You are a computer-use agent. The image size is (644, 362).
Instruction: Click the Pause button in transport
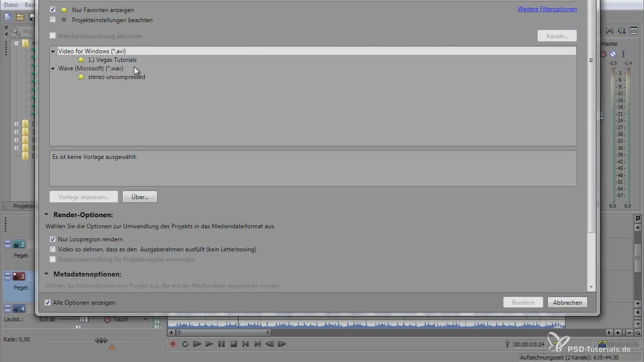pyautogui.click(x=221, y=344)
